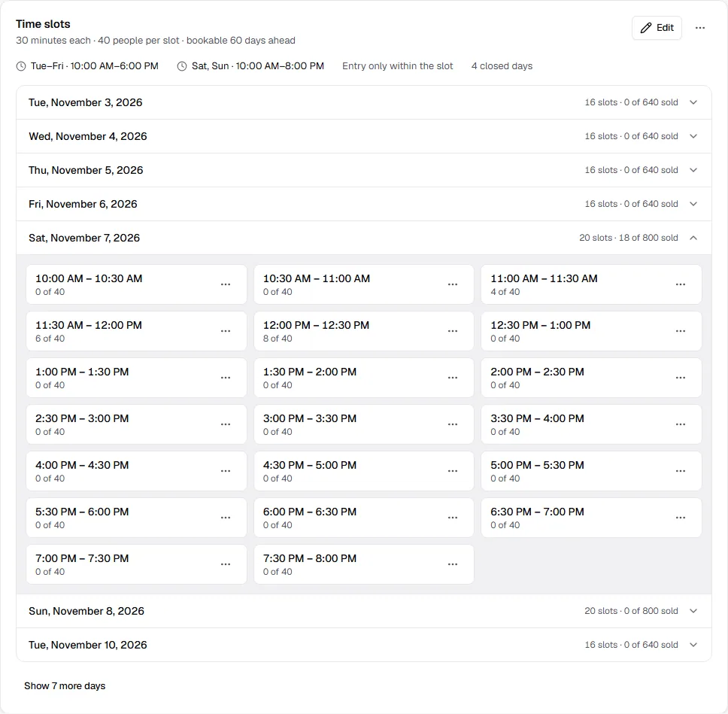
Task: Select the Thu, November 5, 2026 row title
Action: pos(86,170)
